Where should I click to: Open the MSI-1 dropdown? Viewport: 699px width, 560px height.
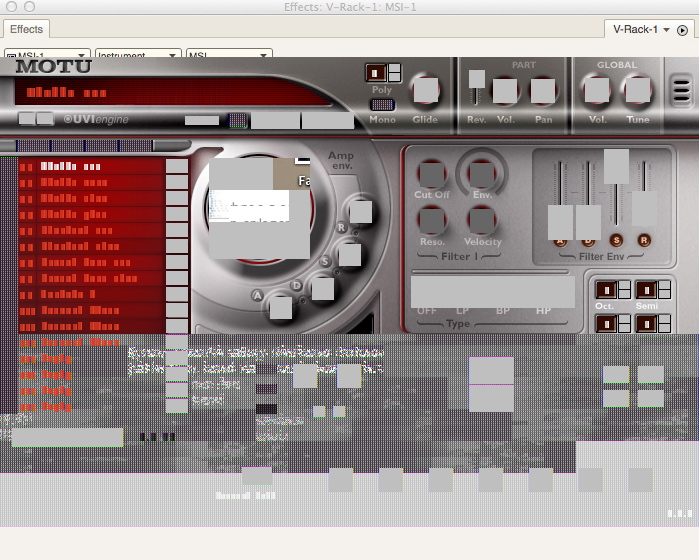[47, 54]
